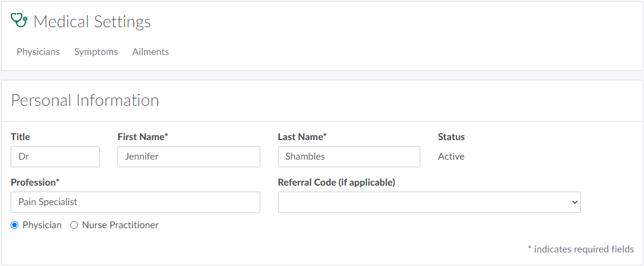Click the Status label
Screen dimensions: 644x266
tap(451, 137)
